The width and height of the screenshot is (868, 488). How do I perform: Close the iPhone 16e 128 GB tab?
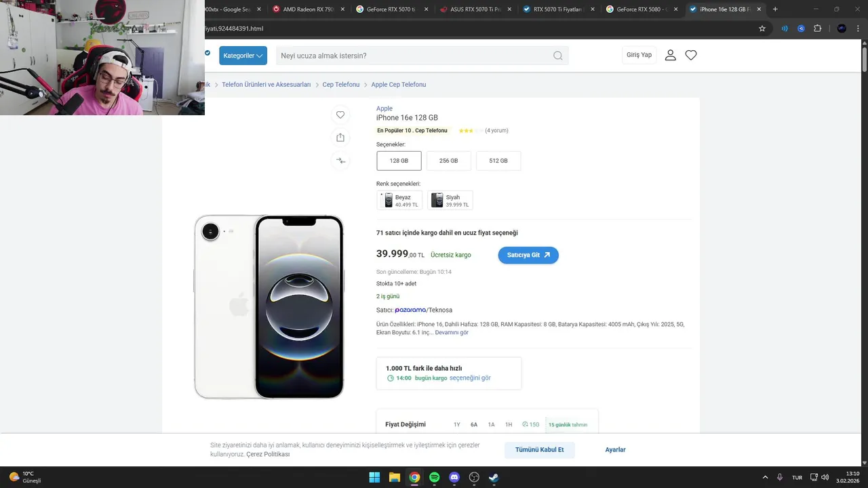[759, 9]
